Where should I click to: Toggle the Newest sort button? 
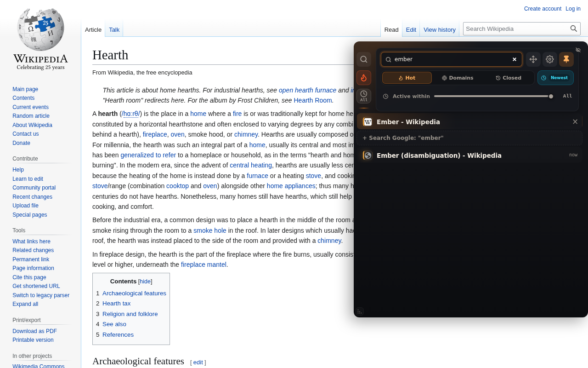pyautogui.click(x=555, y=78)
